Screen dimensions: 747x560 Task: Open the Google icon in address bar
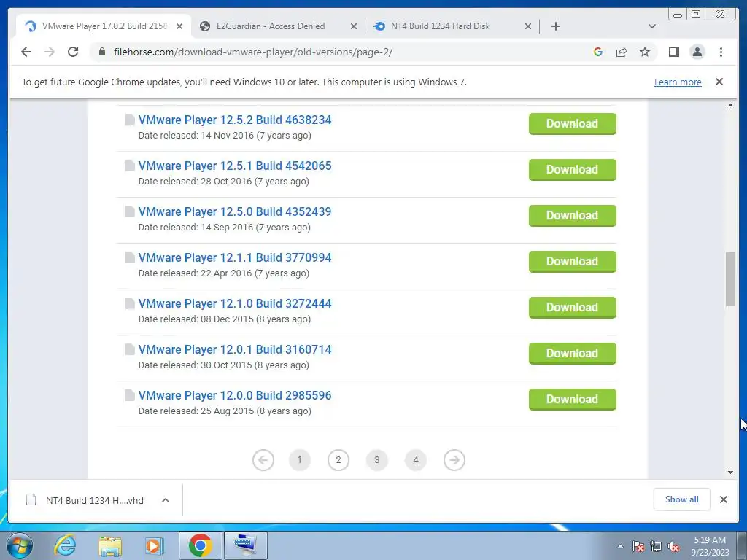[598, 52]
